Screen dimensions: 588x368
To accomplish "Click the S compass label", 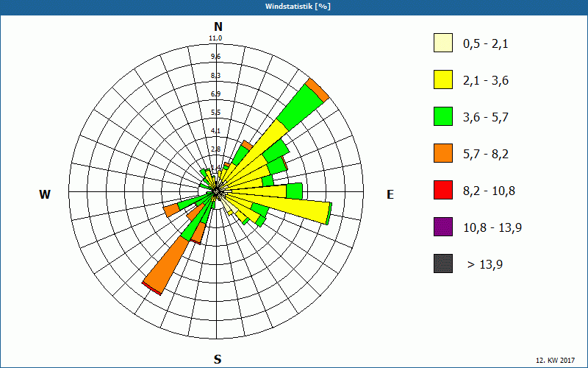I will 218,359.
